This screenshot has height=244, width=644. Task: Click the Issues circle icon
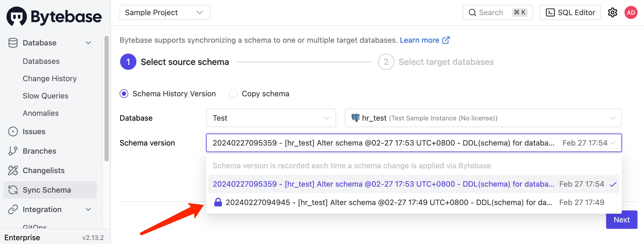point(13,131)
